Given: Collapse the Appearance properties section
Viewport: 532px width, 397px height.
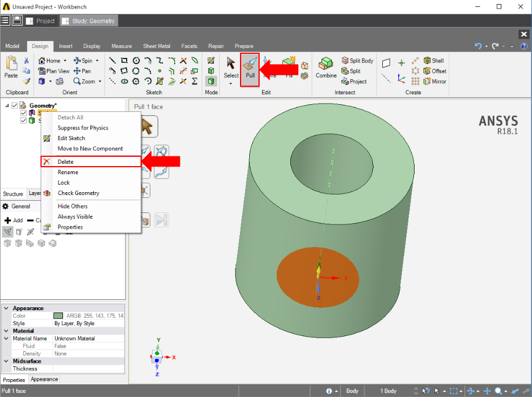Looking at the screenshot, I should tap(6, 308).
